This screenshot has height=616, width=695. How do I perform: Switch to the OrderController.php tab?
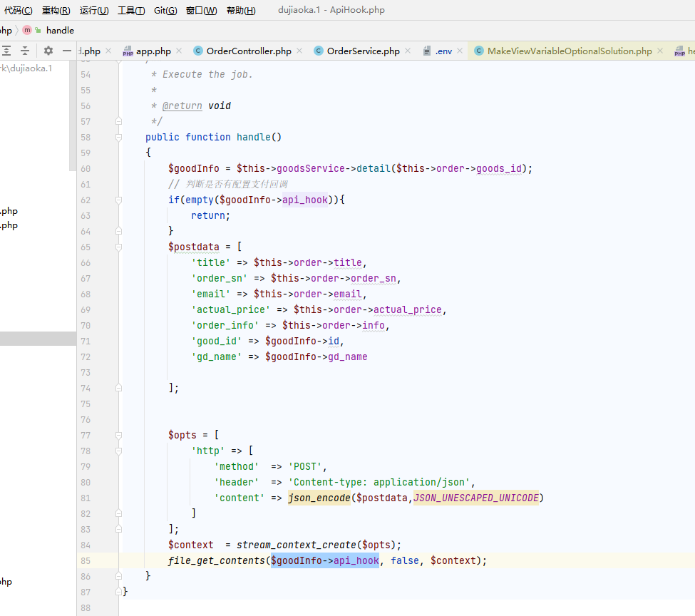tap(249, 51)
